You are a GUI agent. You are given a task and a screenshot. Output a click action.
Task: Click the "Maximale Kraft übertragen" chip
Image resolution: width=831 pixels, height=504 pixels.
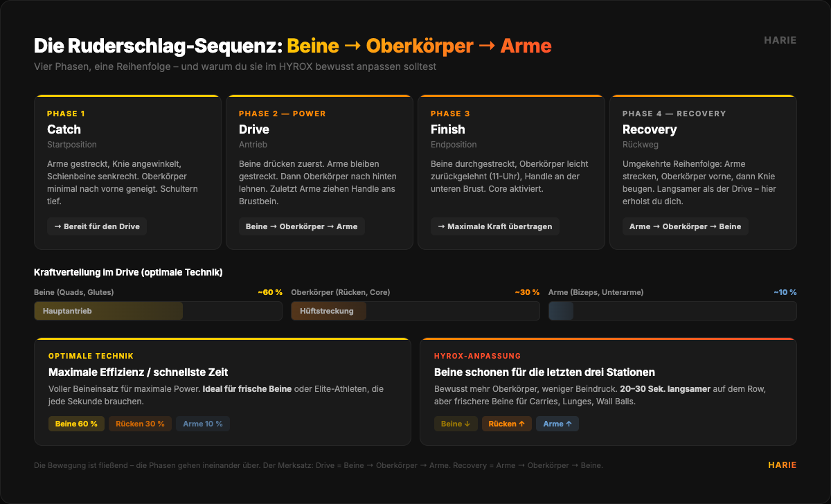coord(495,226)
